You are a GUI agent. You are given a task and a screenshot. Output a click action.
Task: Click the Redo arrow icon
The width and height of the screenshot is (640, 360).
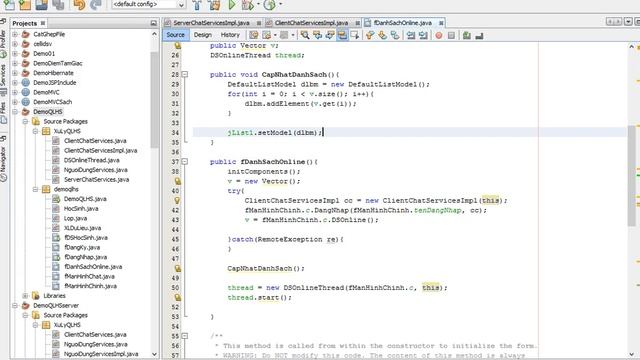(96, 4)
